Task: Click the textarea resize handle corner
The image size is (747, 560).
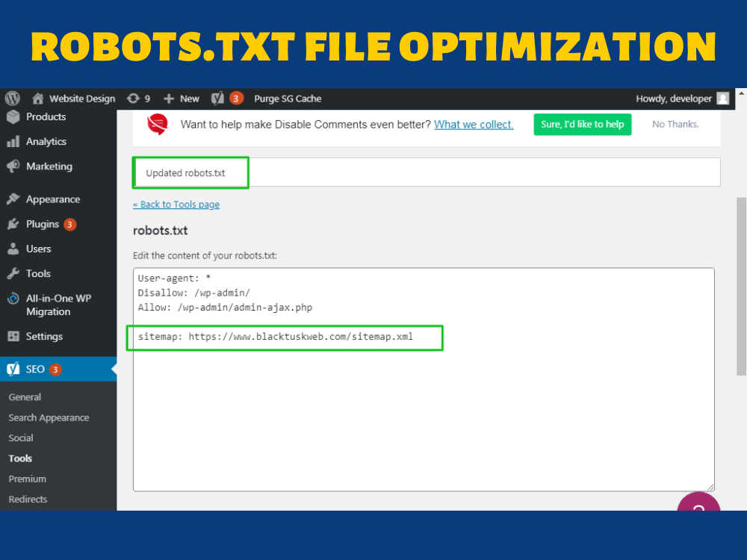Action: (710, 487)
